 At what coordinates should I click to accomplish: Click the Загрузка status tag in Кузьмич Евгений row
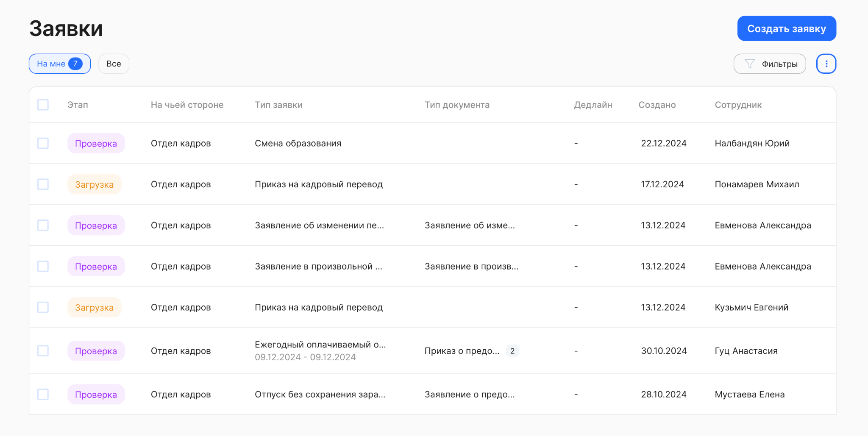click(94, 307)
